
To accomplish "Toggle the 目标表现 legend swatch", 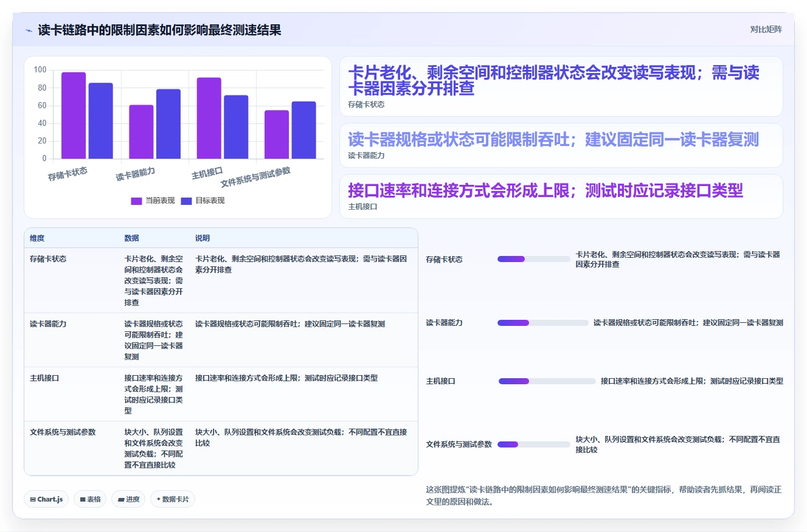I will pyautogui.click(x=187, y=201).
